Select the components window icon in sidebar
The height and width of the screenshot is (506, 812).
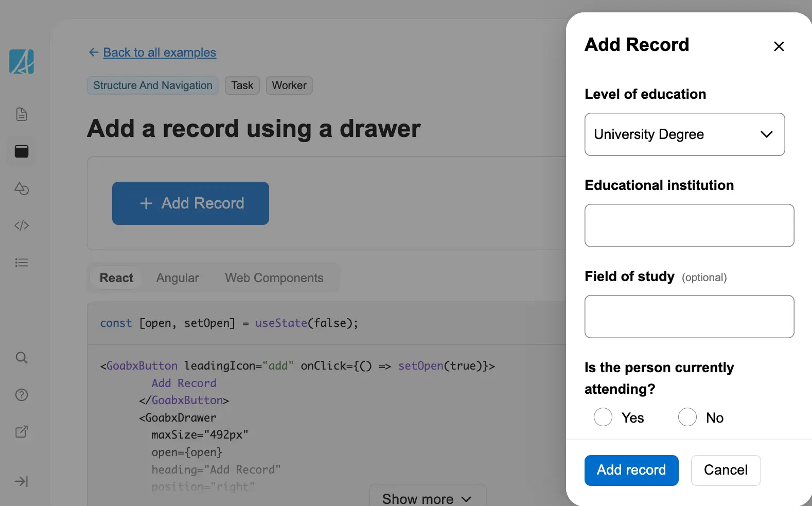(x=22, y=151)
